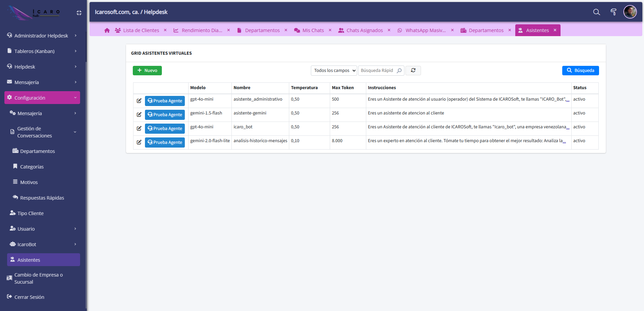The height and width of the screenshot is (311, 644).
Task: Collapse Gestión de Conversaciones submenu
Action: (x=44, y=132)
